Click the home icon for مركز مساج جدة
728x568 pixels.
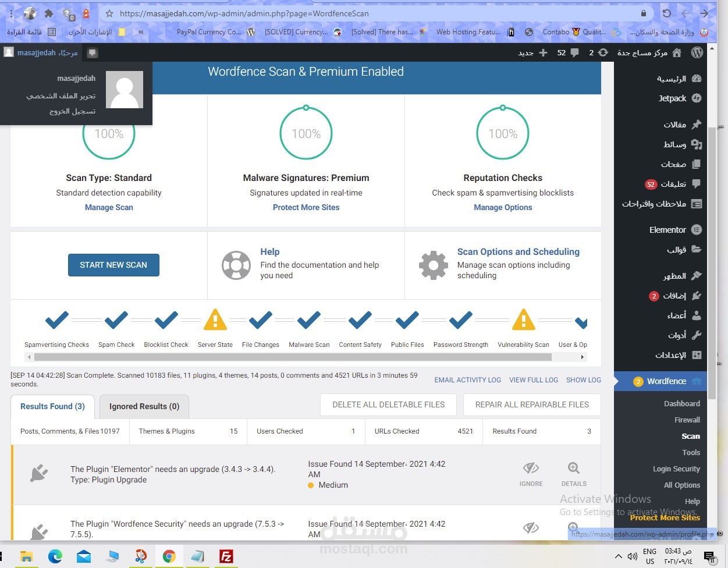(x=677, y=52)
